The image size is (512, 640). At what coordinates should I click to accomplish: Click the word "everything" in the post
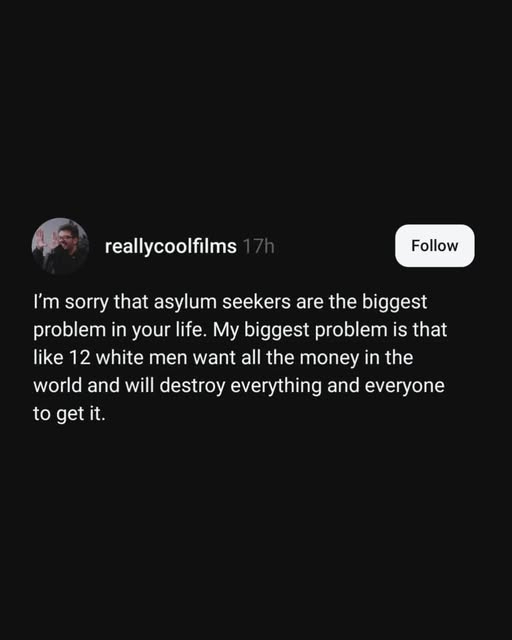tap(276, 386)
